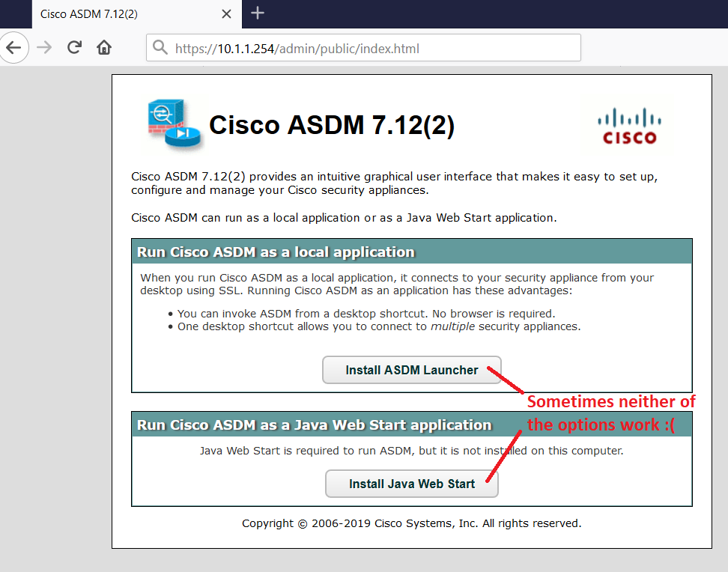Click the grayed forward navigation arrow
The width and height of the screenshot is (728, 572).
coord(44,47)
